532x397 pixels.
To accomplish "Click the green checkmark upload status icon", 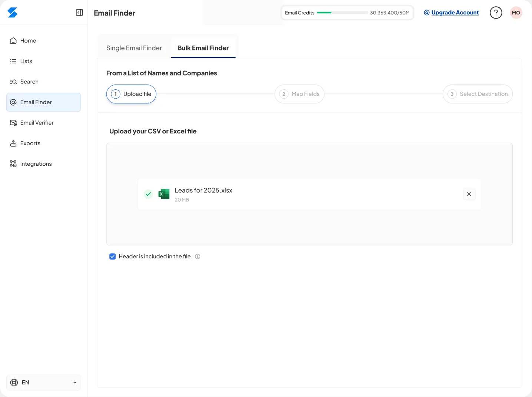I will click(x=148, y=194).
